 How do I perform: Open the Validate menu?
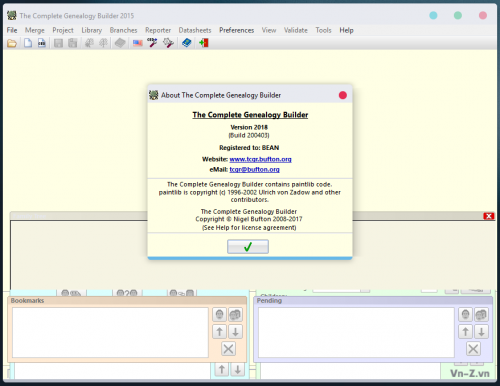[x=296, y=30]
